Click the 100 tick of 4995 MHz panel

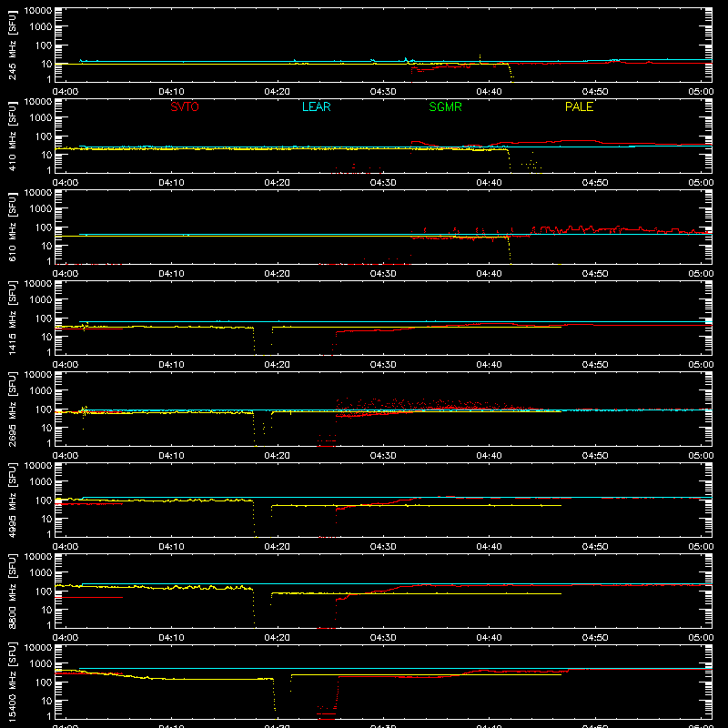[44, 500]
